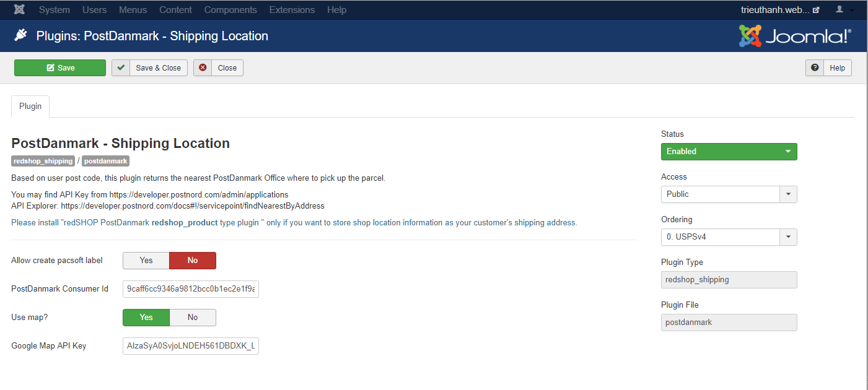
Task: Switch to the Plugin tab
Action: [30, 106]
